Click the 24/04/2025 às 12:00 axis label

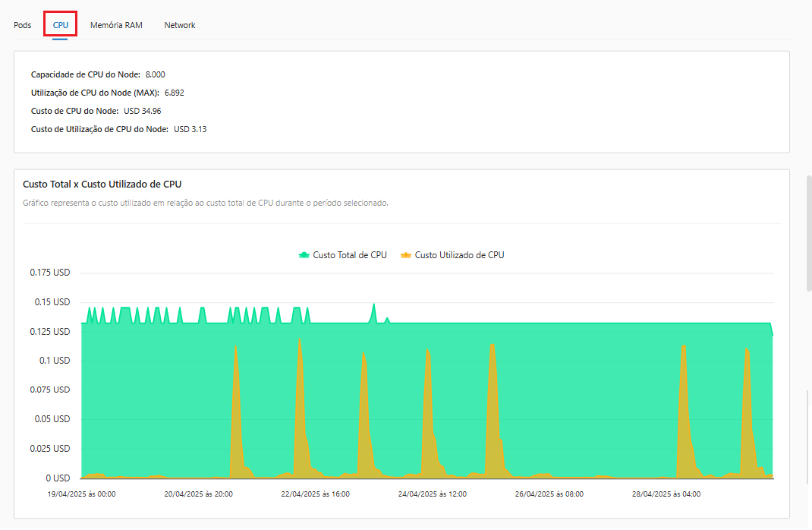432,494
